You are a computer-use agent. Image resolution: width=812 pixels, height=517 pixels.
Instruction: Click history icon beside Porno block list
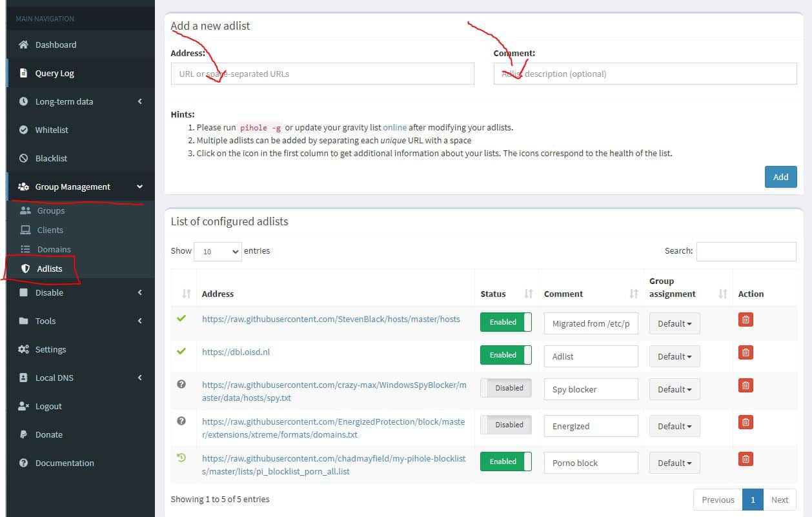pyautogui.click(x=181, y=458)
